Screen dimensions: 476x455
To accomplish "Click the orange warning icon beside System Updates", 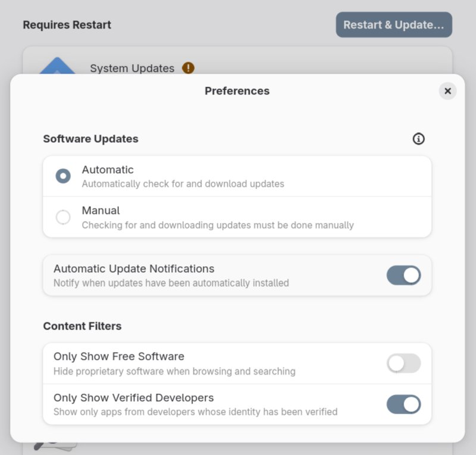I will (188, 68).
